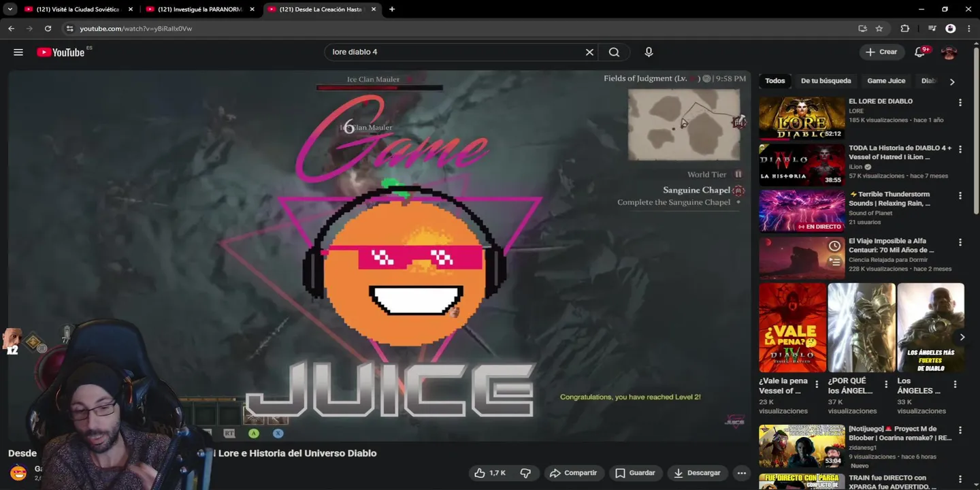Viewport: 980px width, 490px height.
Task: Open El Viaje Imposible a Alfa Centauri video
Action: (x=802, y=257)
